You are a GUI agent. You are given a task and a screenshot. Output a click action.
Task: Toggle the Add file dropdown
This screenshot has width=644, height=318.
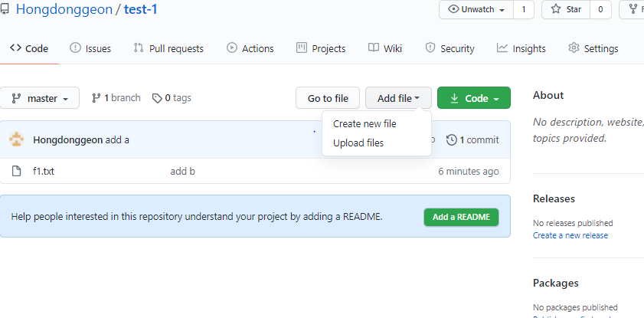tap(398, 98)
